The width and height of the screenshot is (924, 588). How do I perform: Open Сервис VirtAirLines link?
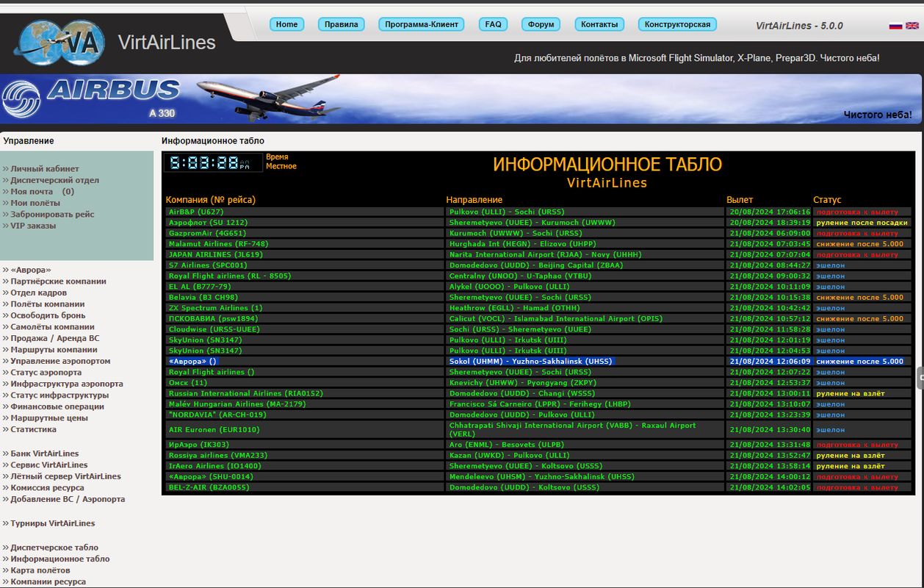pyautogui.click(x=49, y=465)
